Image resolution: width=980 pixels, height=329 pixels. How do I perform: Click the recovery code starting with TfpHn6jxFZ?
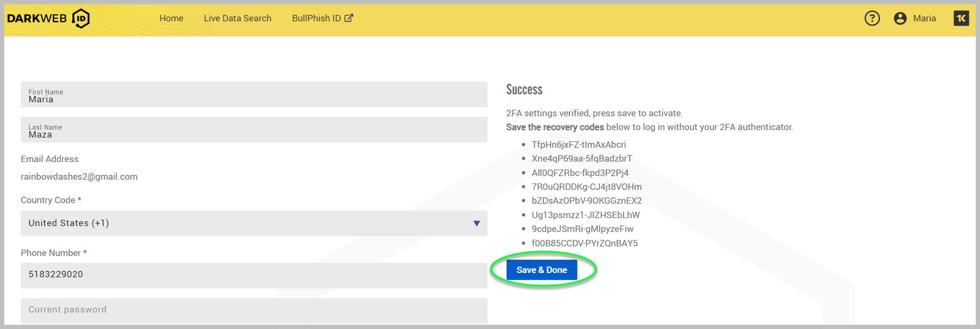pos(578,145)
